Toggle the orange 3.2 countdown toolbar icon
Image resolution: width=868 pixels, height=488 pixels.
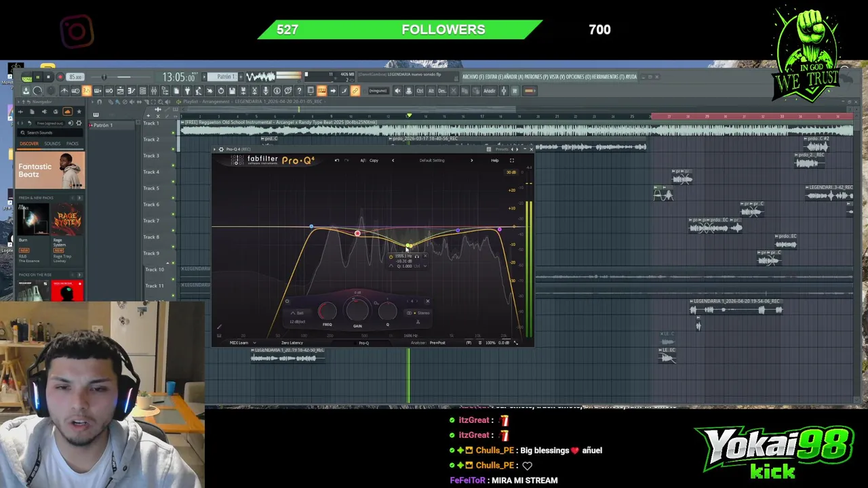[86, 91]
